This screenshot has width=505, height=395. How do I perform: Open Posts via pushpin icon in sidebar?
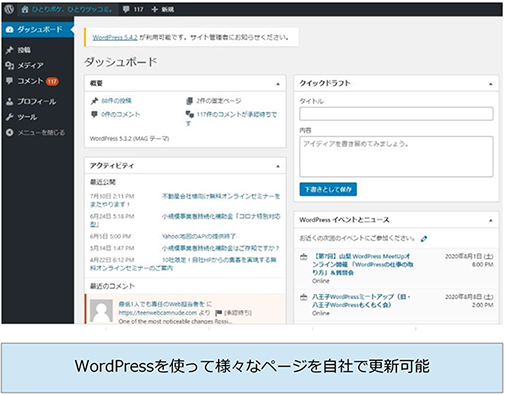coord(10,50)
